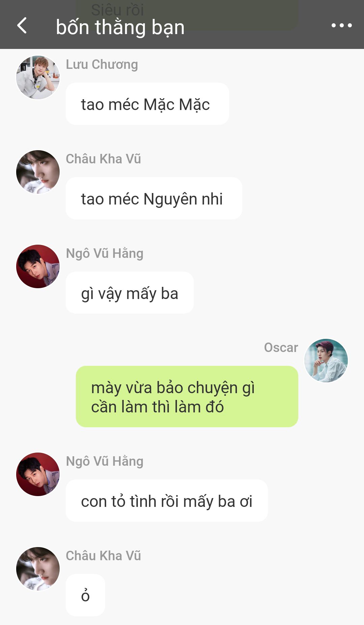Image resolution: width=364 pixels, height=625 pixels.
Task: Open the three-dot more options menu
Action: 341,25
